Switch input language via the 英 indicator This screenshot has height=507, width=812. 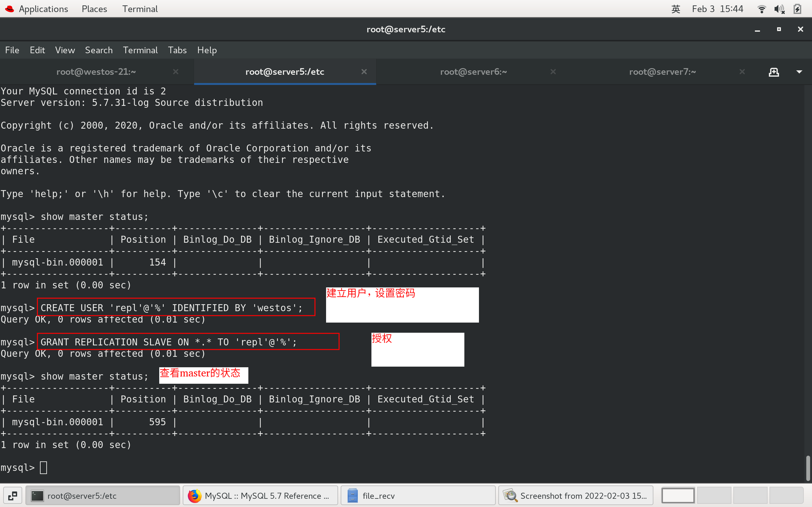[x=675, y=9]
